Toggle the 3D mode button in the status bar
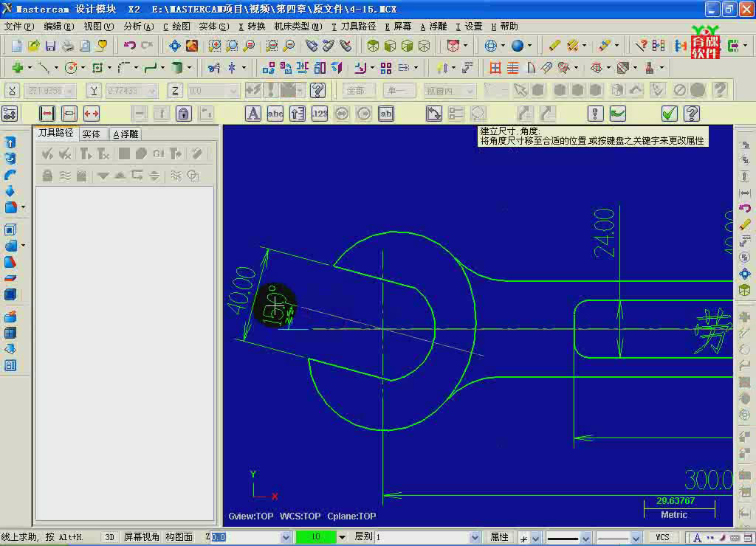The width and height of the screenshot is (756, 546). 109,537
